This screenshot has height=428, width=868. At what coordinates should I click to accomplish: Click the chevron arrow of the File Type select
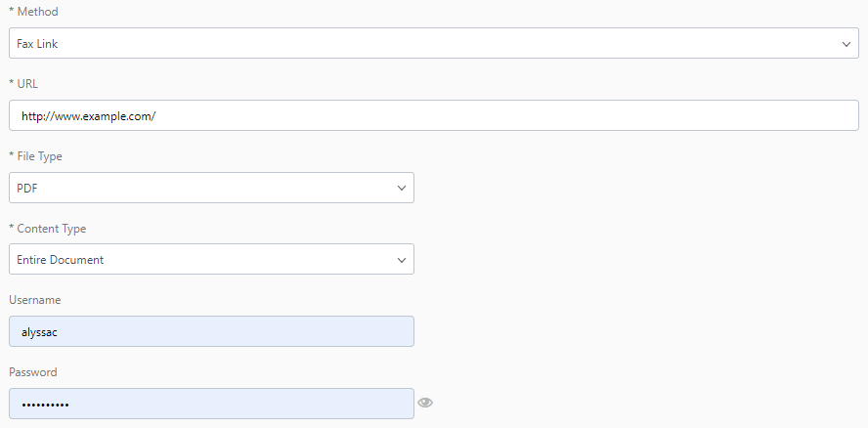[402, 188]
